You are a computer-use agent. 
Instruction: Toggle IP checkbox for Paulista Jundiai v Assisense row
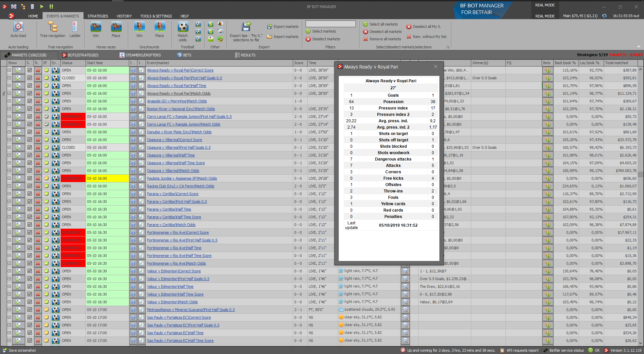tap(46, 178)
